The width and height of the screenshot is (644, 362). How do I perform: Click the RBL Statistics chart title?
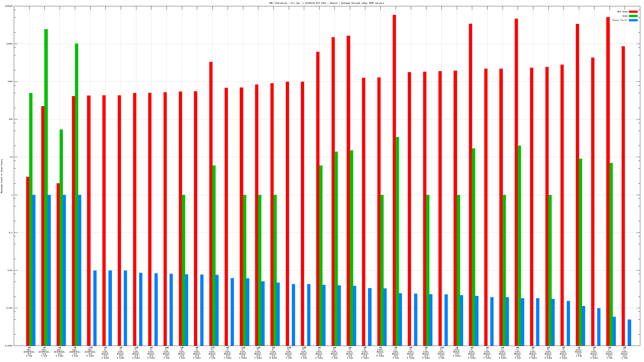point(327,3)
